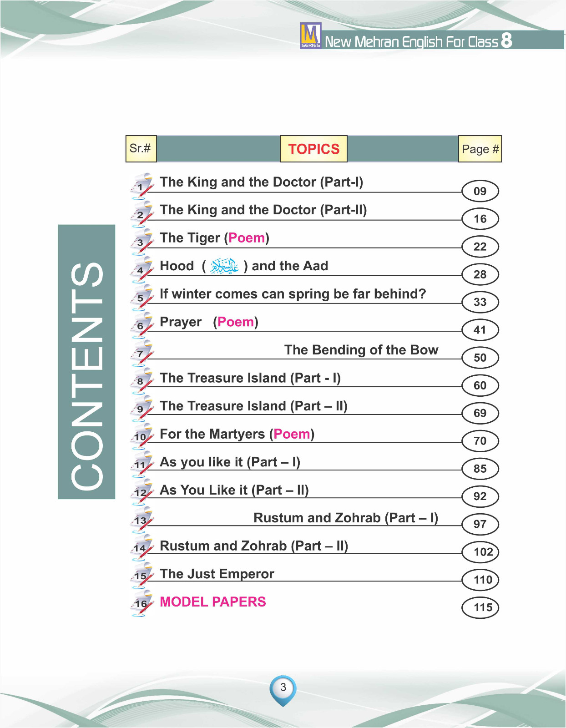The height and width of the screenshot is (728, 566).
Task: Click the page number 50 oval
Action: click(480, 358)
